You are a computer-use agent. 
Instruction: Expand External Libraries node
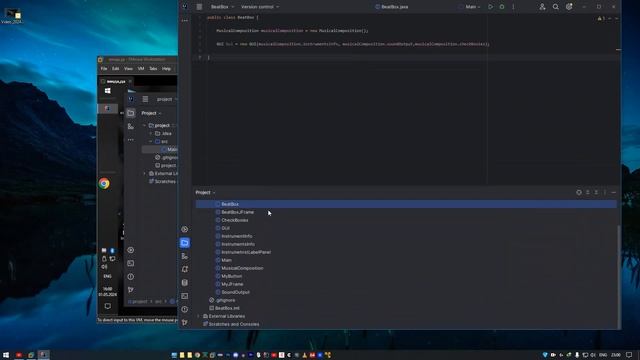[x=198, y=316]
